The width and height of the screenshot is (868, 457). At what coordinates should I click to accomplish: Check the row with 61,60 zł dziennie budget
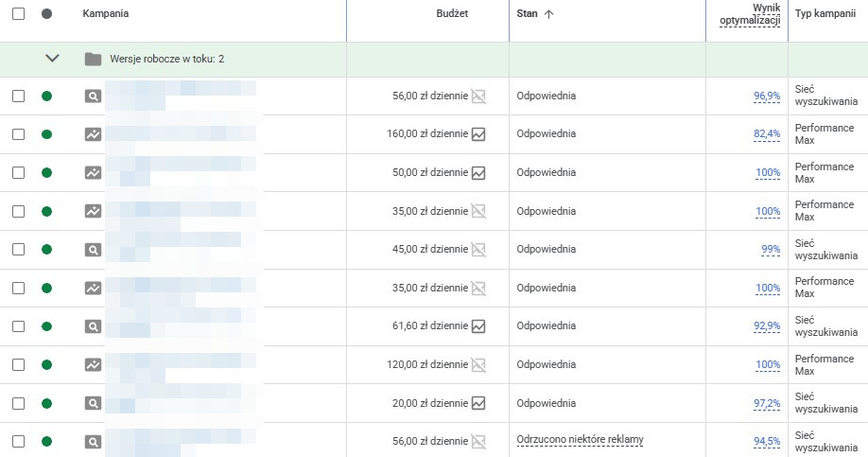18,326
